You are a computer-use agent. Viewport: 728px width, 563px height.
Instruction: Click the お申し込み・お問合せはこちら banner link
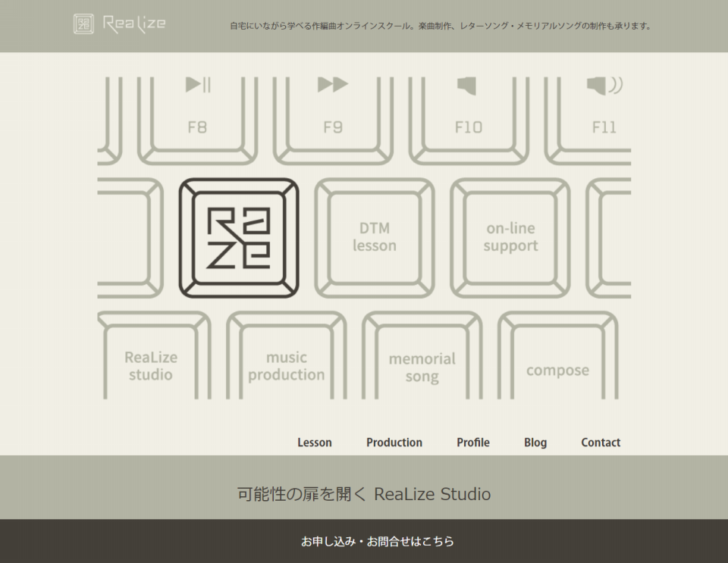click(378, 541)
